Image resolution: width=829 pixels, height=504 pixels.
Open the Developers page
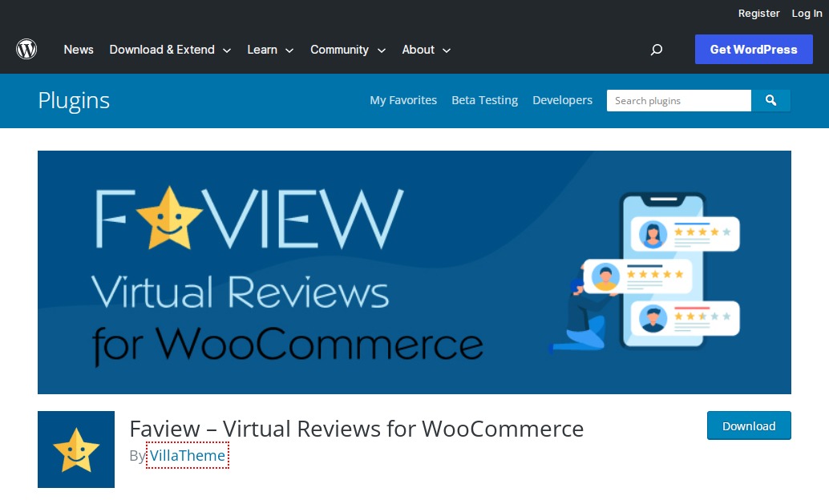pos(563,100)
